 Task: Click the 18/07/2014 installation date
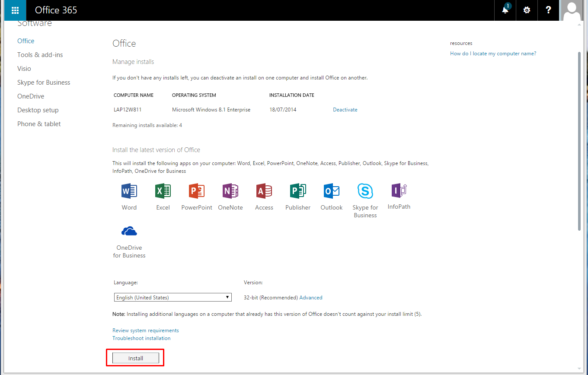click(283, 110)
